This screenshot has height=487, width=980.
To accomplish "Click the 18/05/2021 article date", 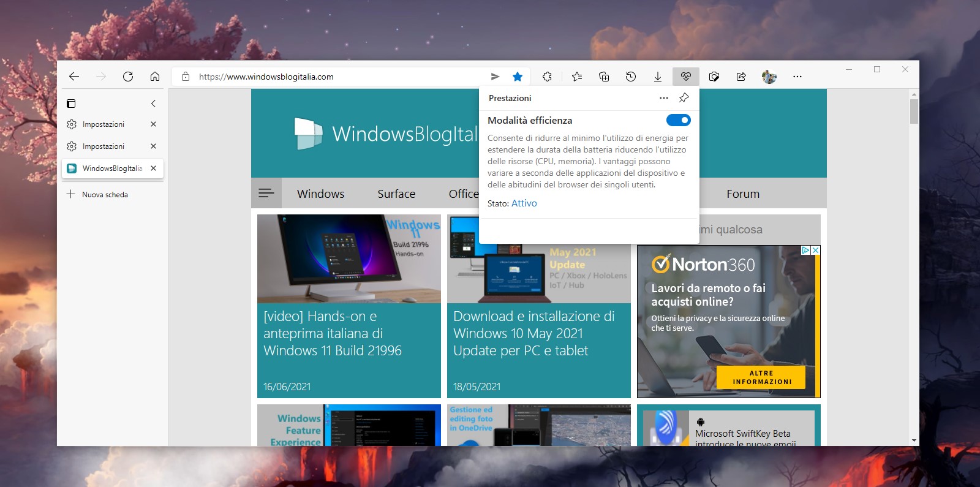I will pos(477,387).
